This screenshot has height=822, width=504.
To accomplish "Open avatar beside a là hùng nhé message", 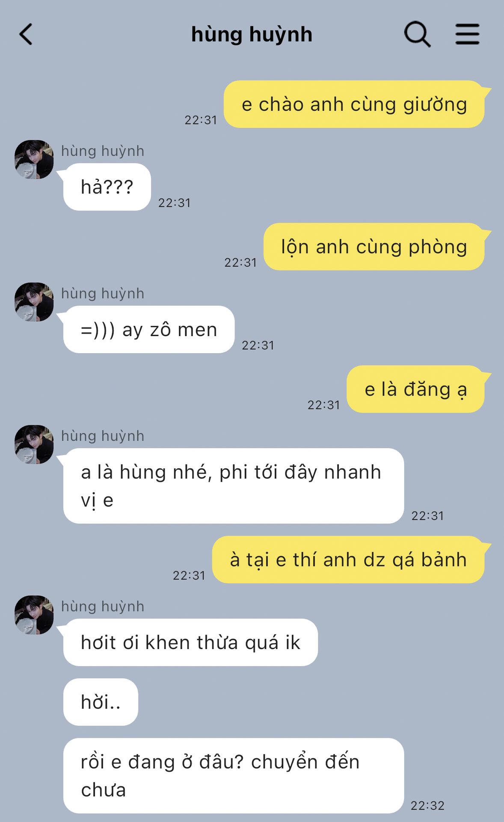I will pos(34,444).
